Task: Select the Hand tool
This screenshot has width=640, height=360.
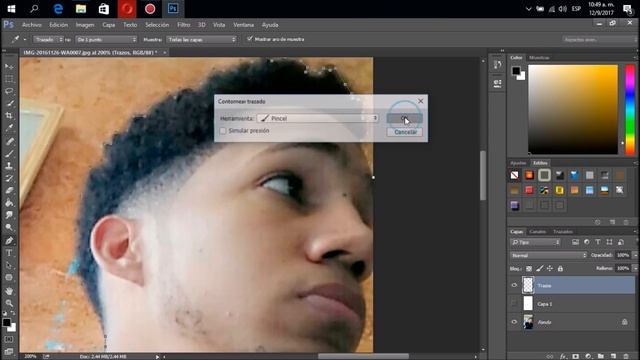Action: (9, 291)
